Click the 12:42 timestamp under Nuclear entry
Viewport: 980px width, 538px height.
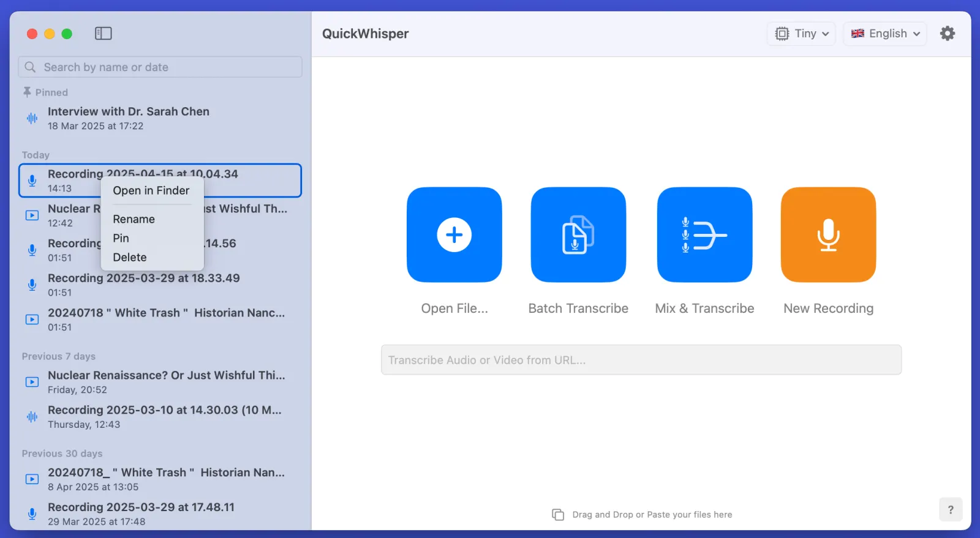60,223
